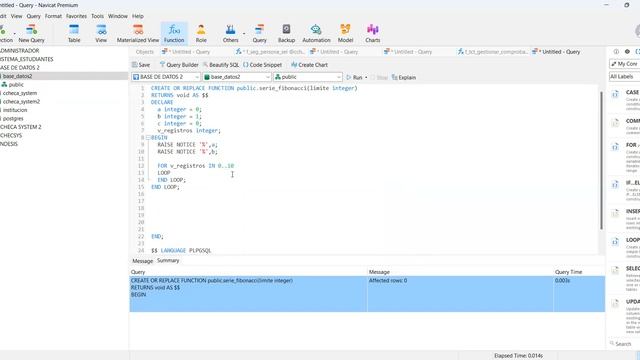640x360 pixels.
Task: Select the ADMINISTRADOR connection
Action: pyautogui.click(x=20, y=51)
